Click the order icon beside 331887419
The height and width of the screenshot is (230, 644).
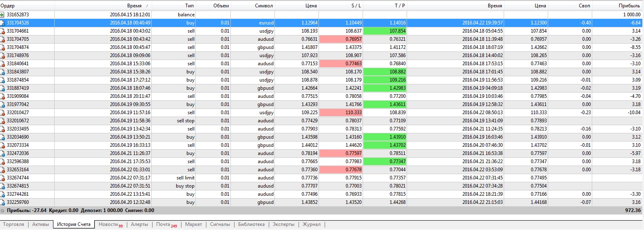pyautogui.click(x=2, y=88)
